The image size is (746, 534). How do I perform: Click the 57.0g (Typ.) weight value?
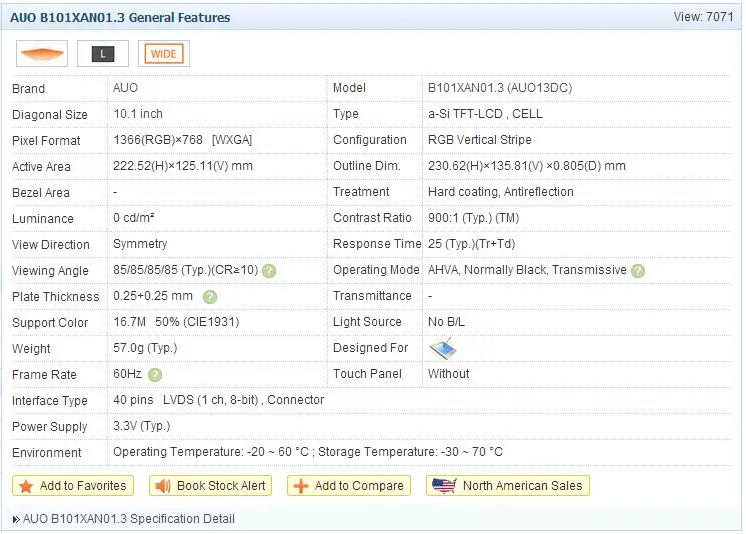pos(145,348)
